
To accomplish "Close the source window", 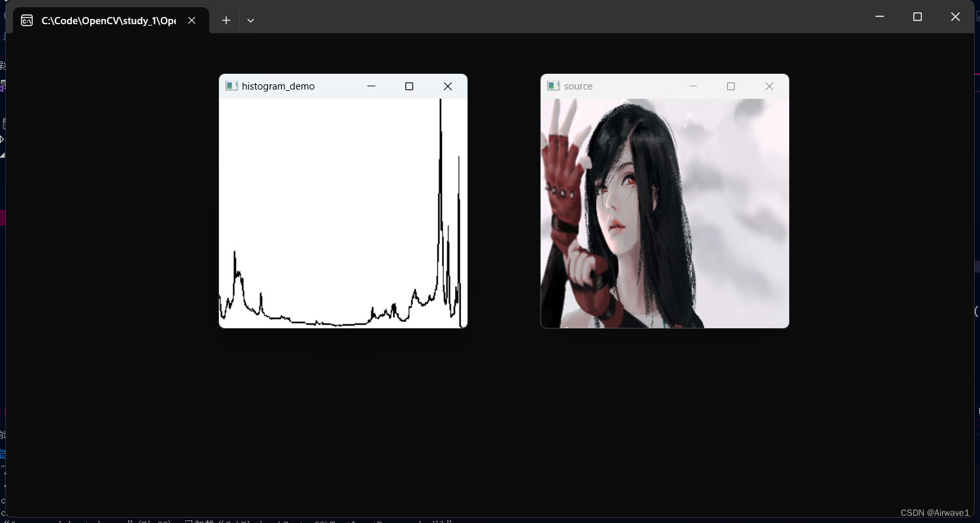I will tap(769, 86).
